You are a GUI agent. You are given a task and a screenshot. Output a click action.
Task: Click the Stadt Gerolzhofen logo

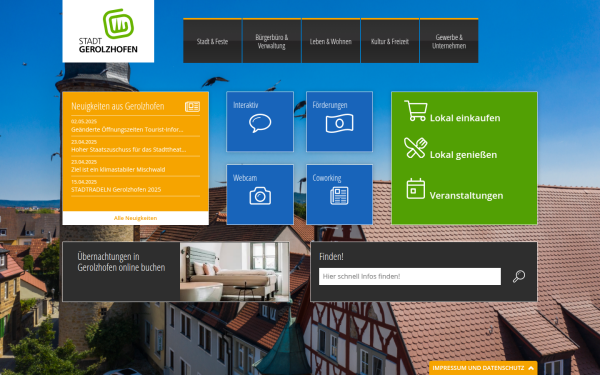coord(108,31)
